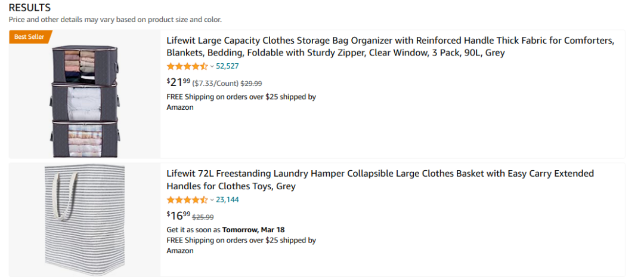Click the $16.99 price of laundry hamper

point(179,216)
